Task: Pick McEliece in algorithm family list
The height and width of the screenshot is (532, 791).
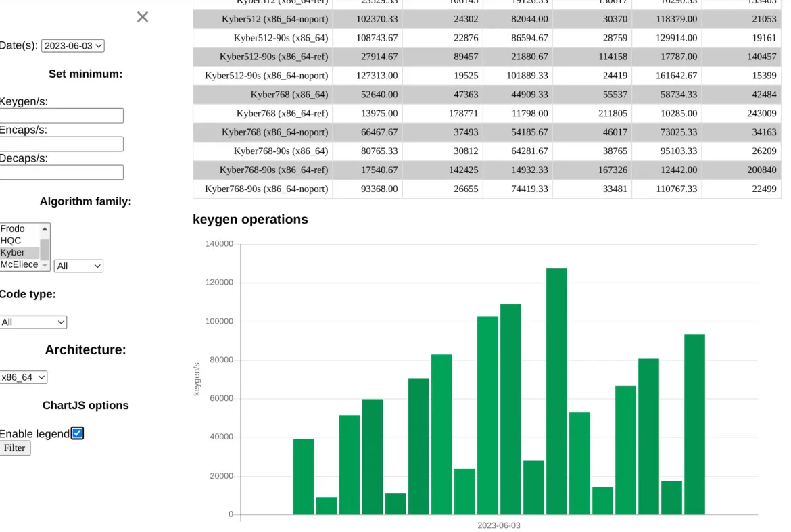Action: 19,264
